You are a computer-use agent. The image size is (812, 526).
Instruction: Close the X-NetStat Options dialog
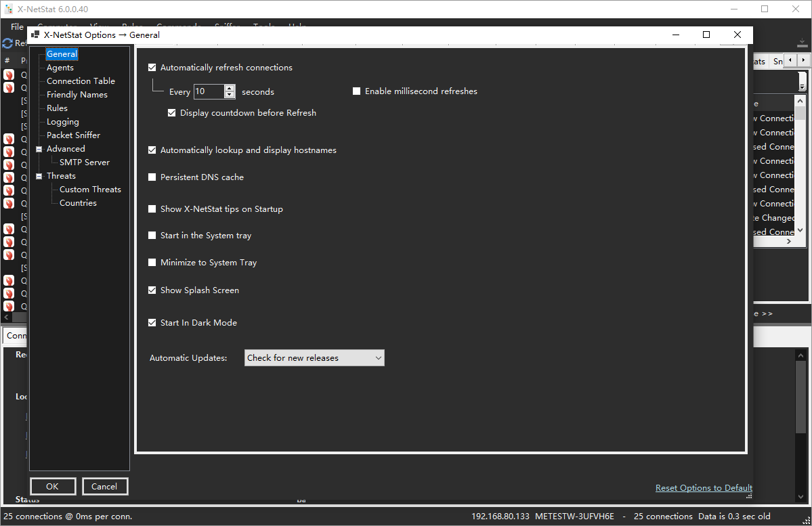point(738,35)
